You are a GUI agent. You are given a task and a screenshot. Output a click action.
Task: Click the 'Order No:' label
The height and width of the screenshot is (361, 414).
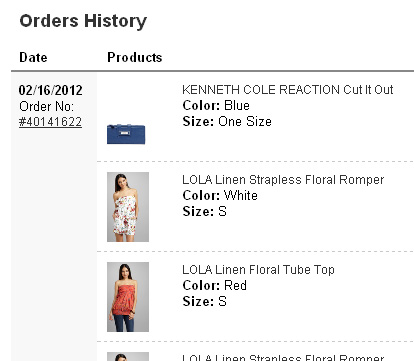pos(46,106)
